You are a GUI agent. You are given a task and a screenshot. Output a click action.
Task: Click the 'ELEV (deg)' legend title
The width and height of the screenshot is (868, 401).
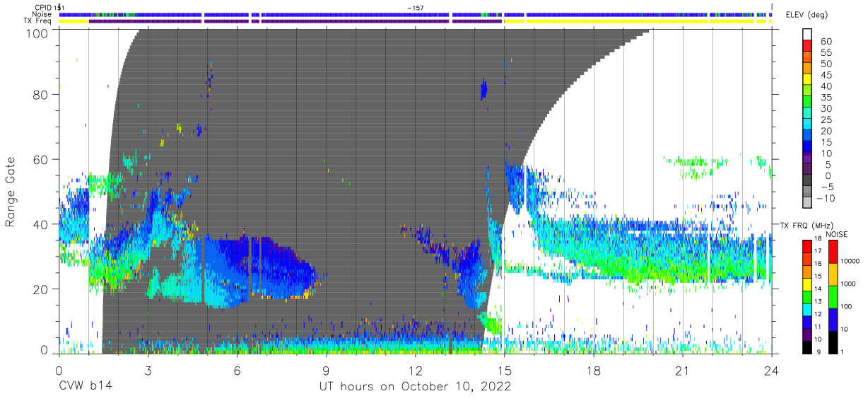click(x=807, y=15)
